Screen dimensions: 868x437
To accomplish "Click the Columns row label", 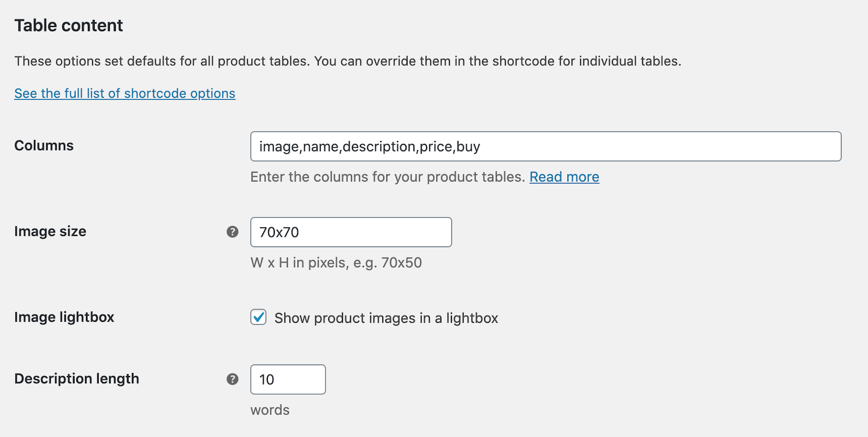I will coord(43,145).
